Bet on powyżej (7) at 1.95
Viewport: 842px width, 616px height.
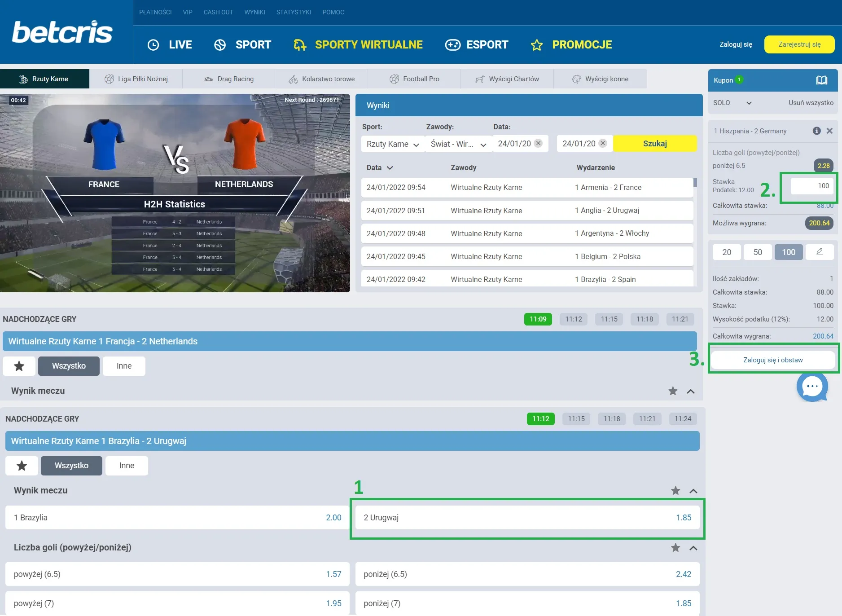click(x=177, y=603)
